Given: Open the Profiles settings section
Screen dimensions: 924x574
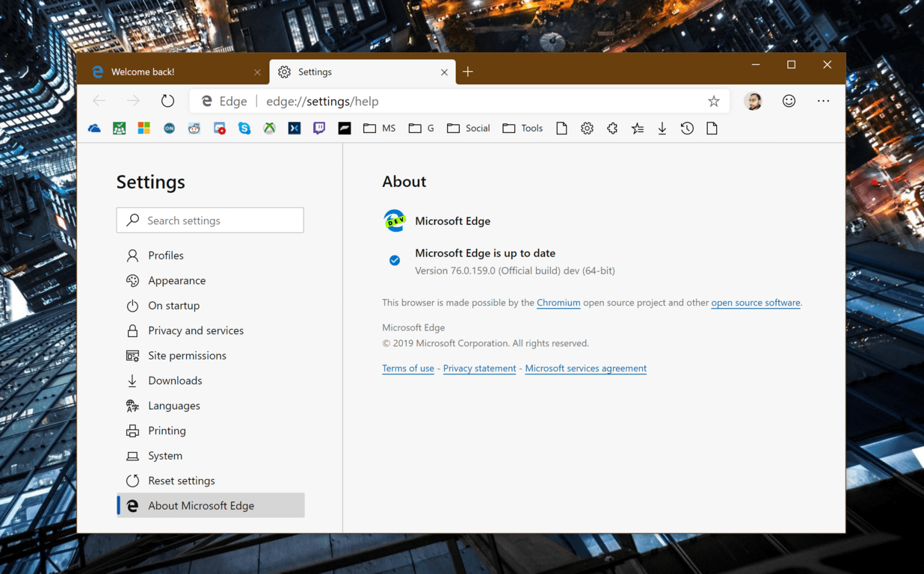Looking at the screenshot, I should tap(211, 256).
